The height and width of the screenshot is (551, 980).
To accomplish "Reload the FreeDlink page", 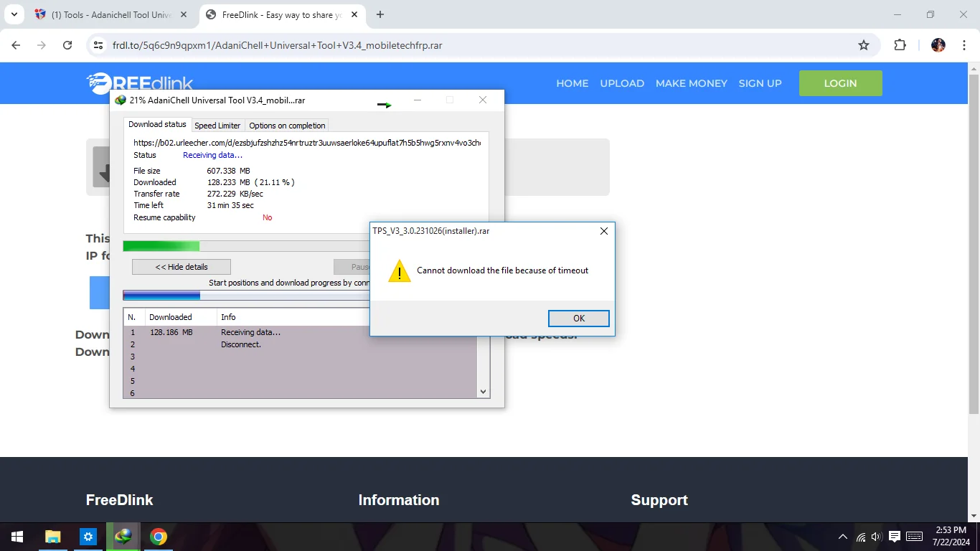I will 67,45.
